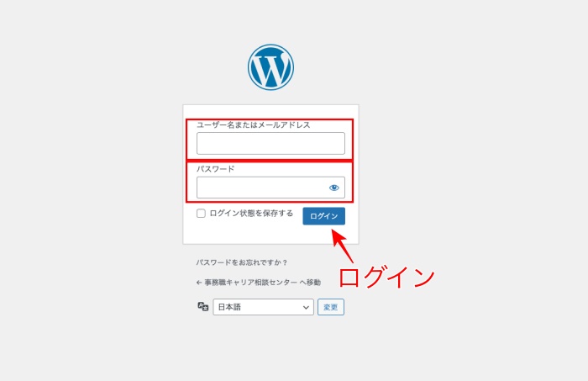Click the chevron on the language selector

306,308
